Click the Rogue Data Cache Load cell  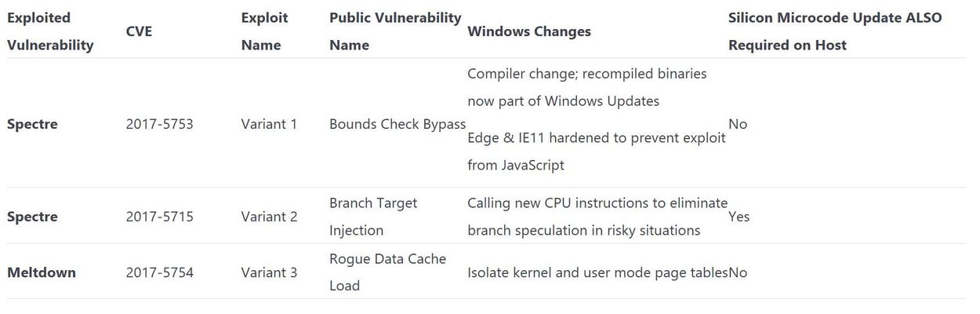pyautogui.click(x=387, y=272)
